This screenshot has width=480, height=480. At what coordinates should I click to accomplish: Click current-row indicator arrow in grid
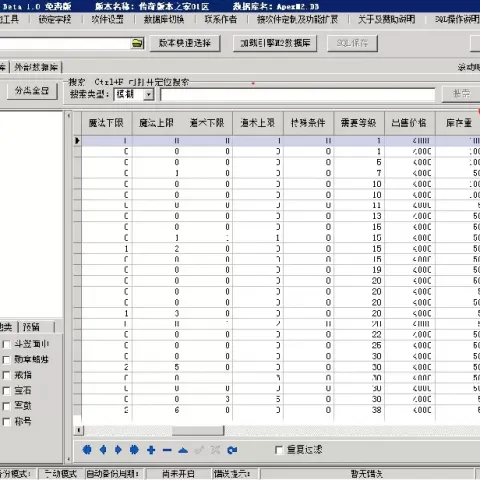point(77,141)
